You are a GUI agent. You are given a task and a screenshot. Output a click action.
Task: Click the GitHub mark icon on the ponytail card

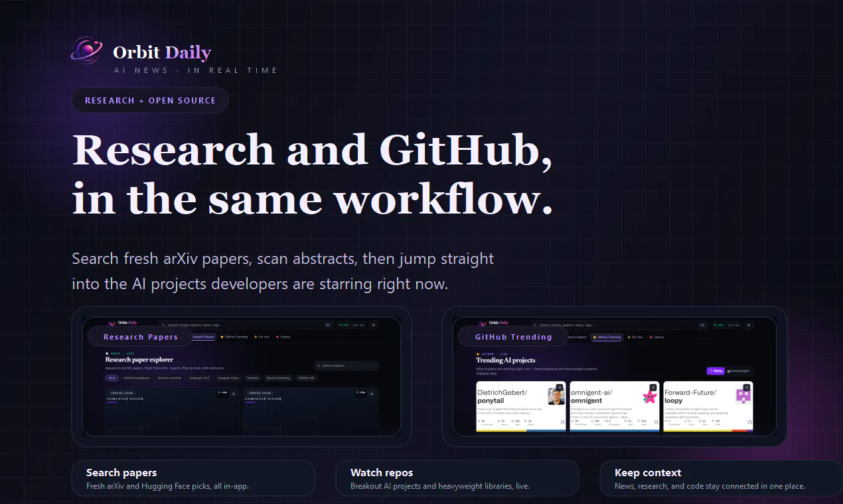(x=563, y=422)
